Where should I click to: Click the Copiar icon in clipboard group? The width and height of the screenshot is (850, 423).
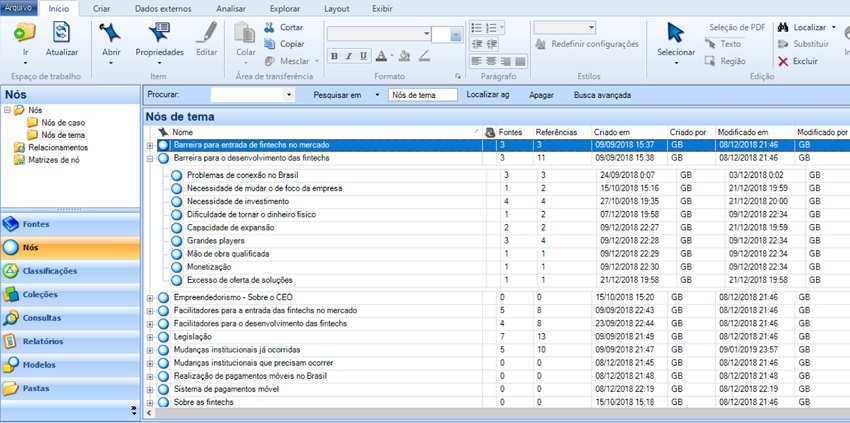[271, 44]
